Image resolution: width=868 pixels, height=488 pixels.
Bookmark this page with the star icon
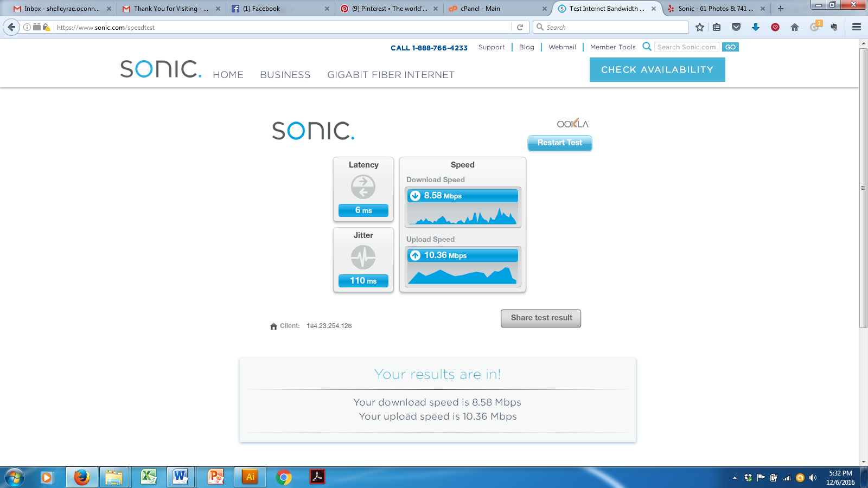[700, 27]
